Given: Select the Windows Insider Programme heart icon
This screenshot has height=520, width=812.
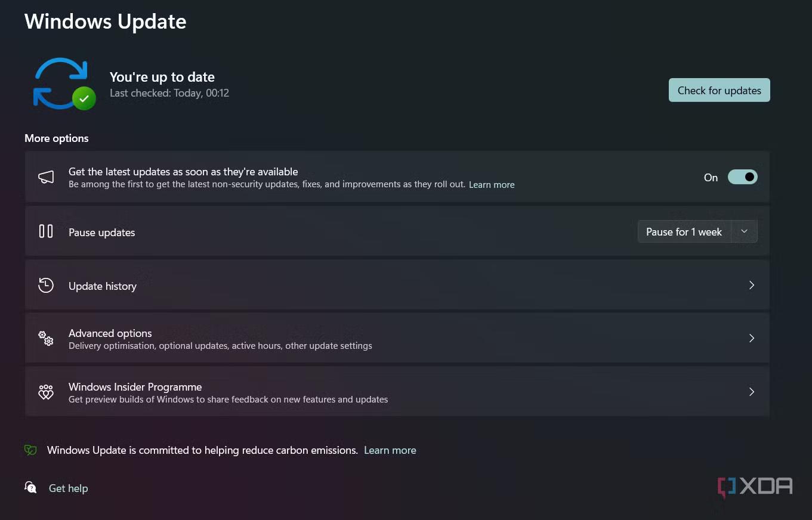Looking at the screenshot, I should [x=46, y=392].
